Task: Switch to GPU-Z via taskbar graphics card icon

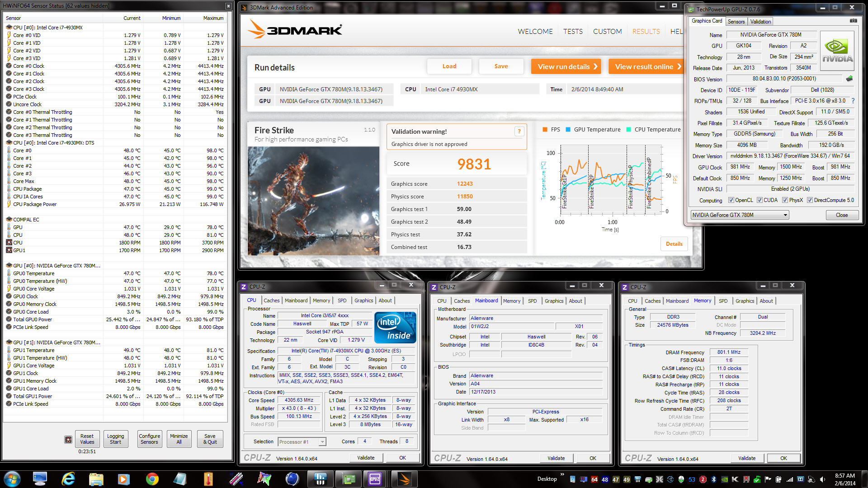Action: click(x=348, y=479)
